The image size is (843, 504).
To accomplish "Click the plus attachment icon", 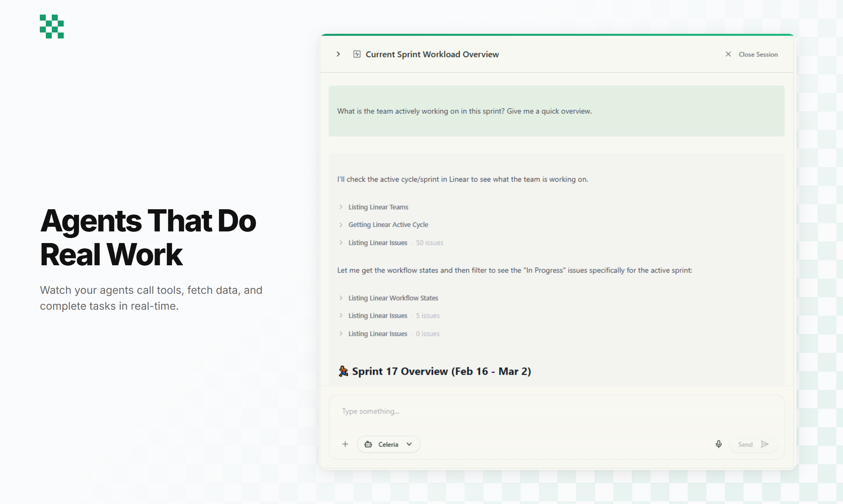I will (x=345, y=444).
